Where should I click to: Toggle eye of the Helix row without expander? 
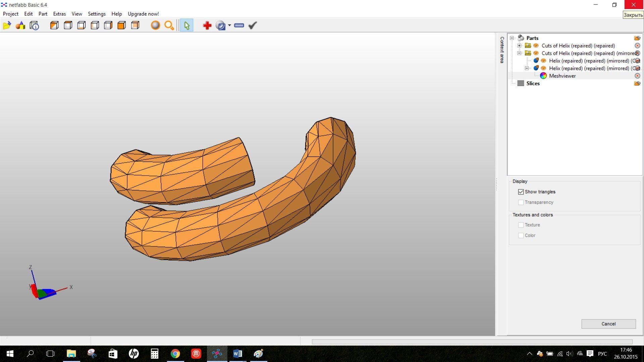click(543, 61)
